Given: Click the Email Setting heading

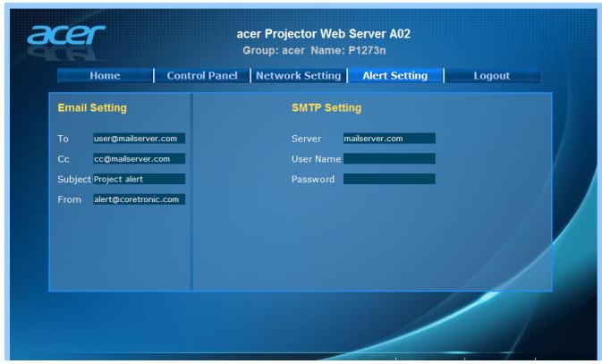Looking at the screenshot, I should point(92,108).
